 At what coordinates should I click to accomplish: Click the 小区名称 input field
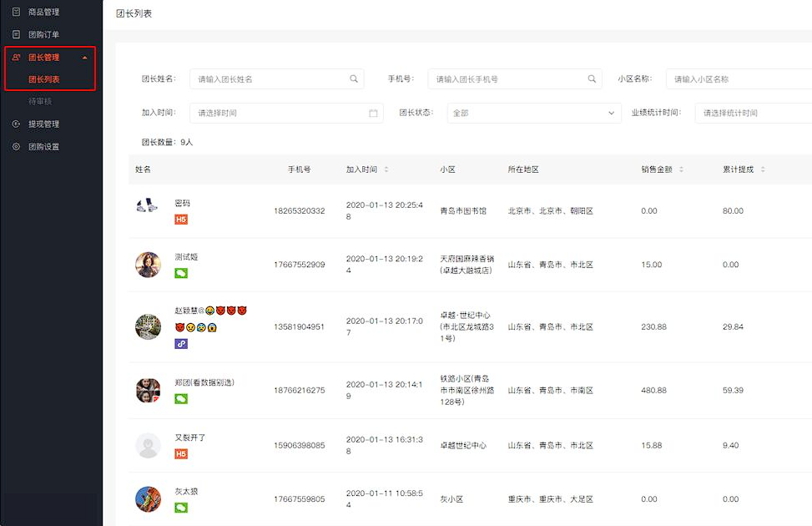739,78
